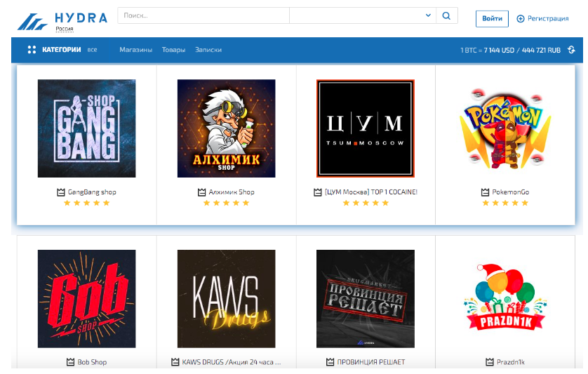Click the Hydra logo icon

[x=32, y=21]
